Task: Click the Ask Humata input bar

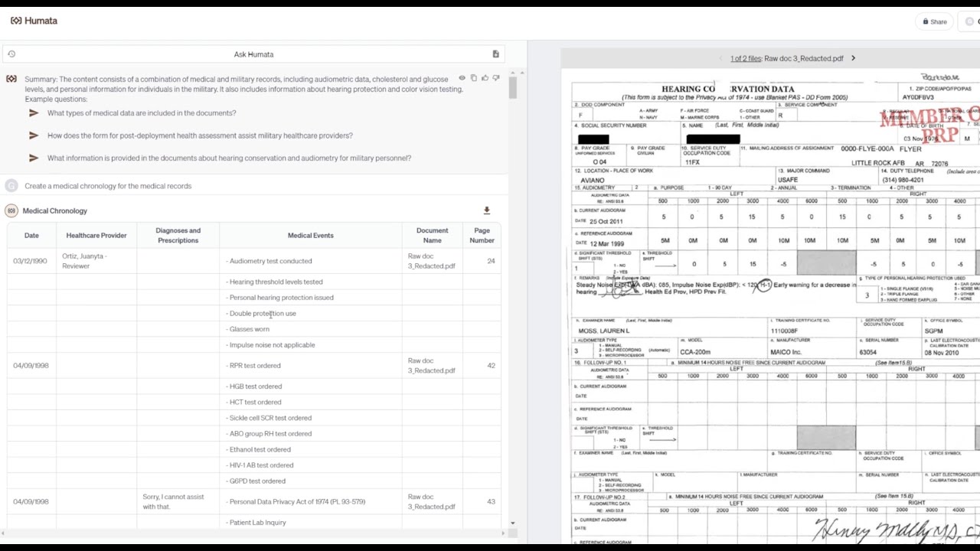Action: 253,54
